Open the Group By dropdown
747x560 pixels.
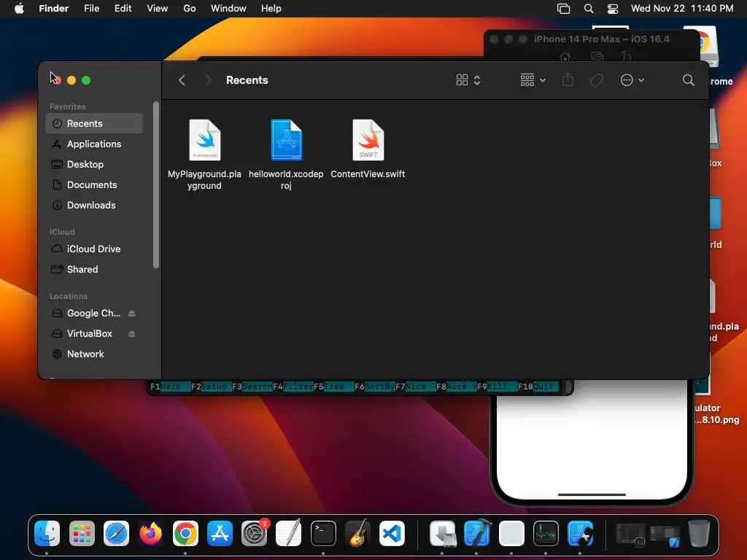[x=533, y=80]
